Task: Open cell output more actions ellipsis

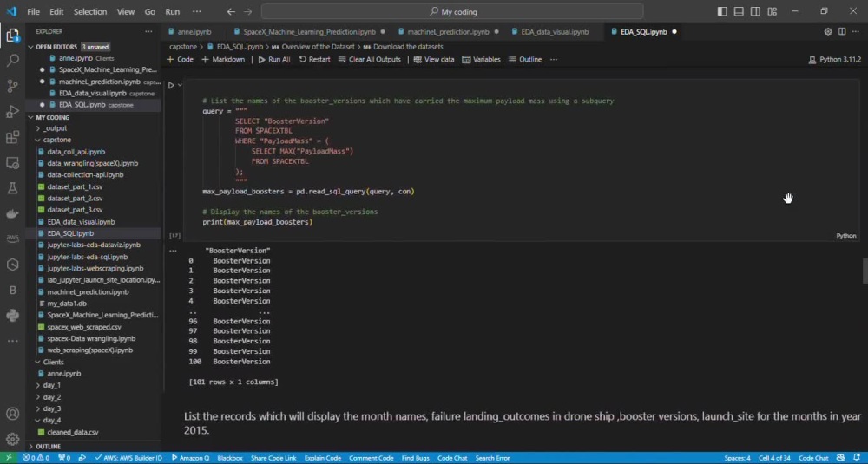Action: tap(174, 251)
